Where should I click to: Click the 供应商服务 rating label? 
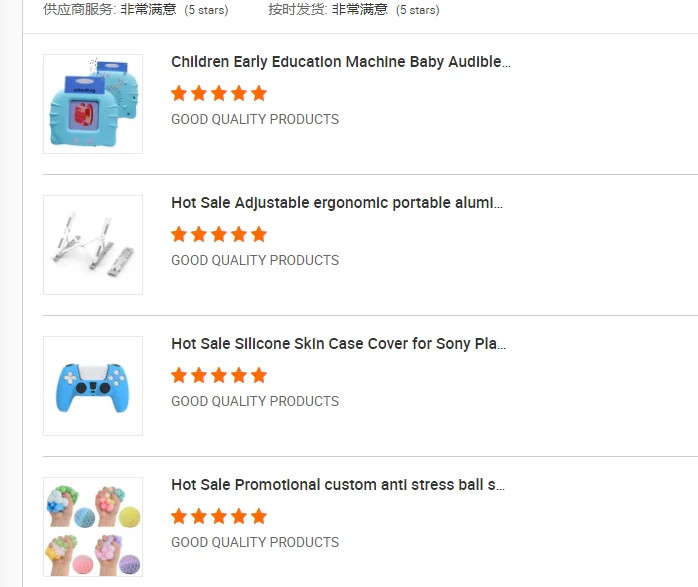tap(80, 10)
